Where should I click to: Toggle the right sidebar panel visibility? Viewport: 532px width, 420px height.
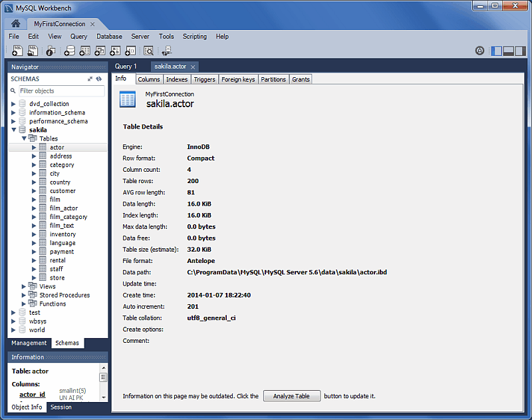(x=521, y=51)
